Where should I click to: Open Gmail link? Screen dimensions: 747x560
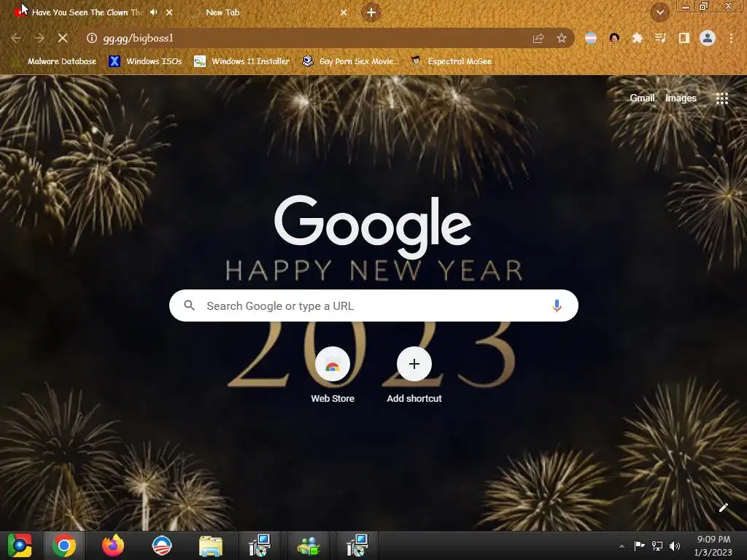642,98
